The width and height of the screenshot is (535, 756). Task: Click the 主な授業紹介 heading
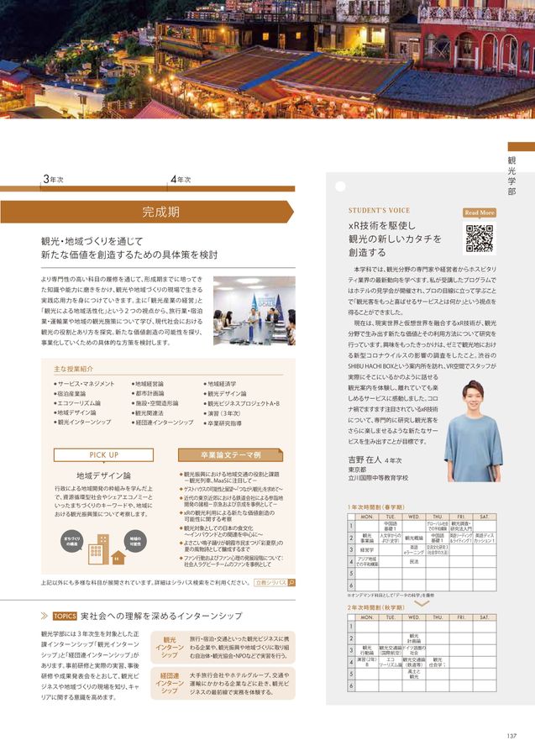click(73, 369)
